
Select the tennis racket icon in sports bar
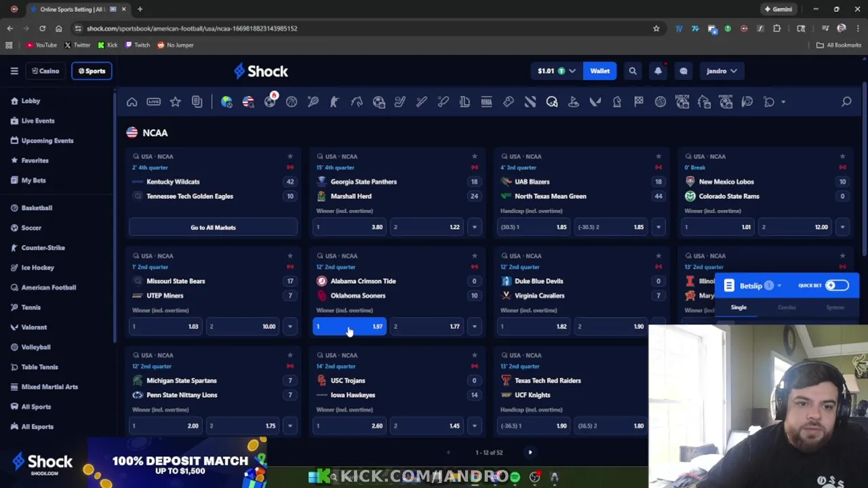(313, 102)
